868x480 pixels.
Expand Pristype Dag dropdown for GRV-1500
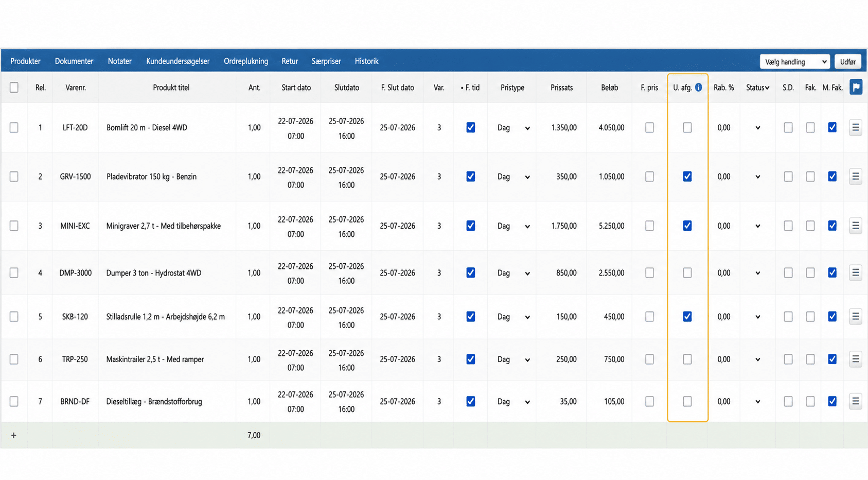[512, 177]
